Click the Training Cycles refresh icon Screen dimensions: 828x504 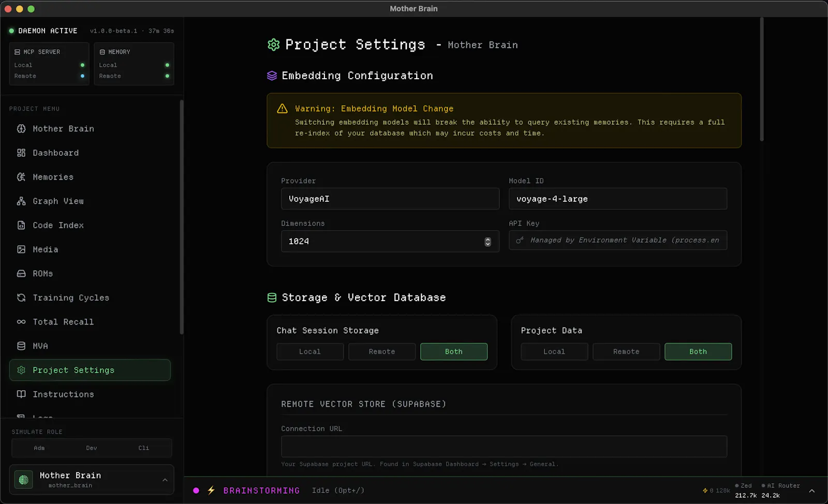pyautogui.click(x=21, y=298)
